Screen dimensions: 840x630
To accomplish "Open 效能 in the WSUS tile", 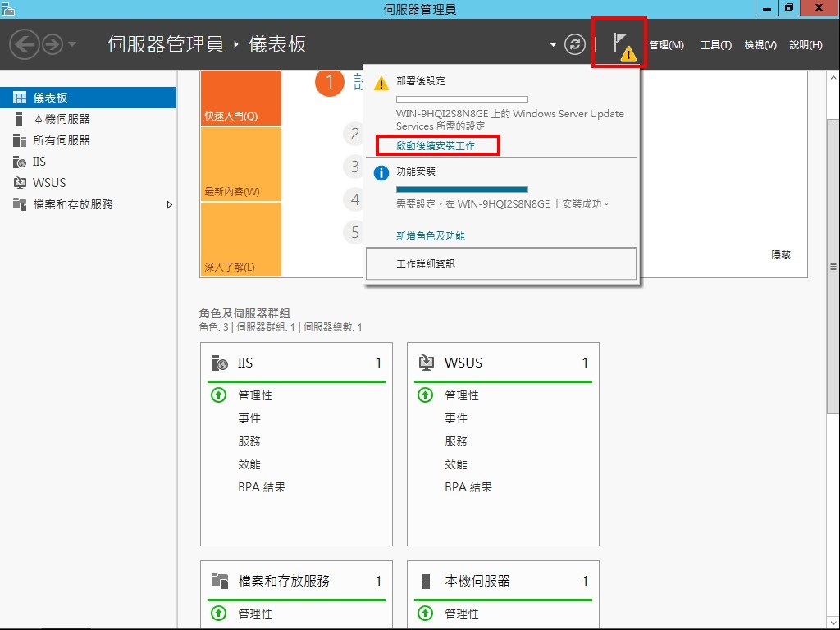I will coord(456,464).
